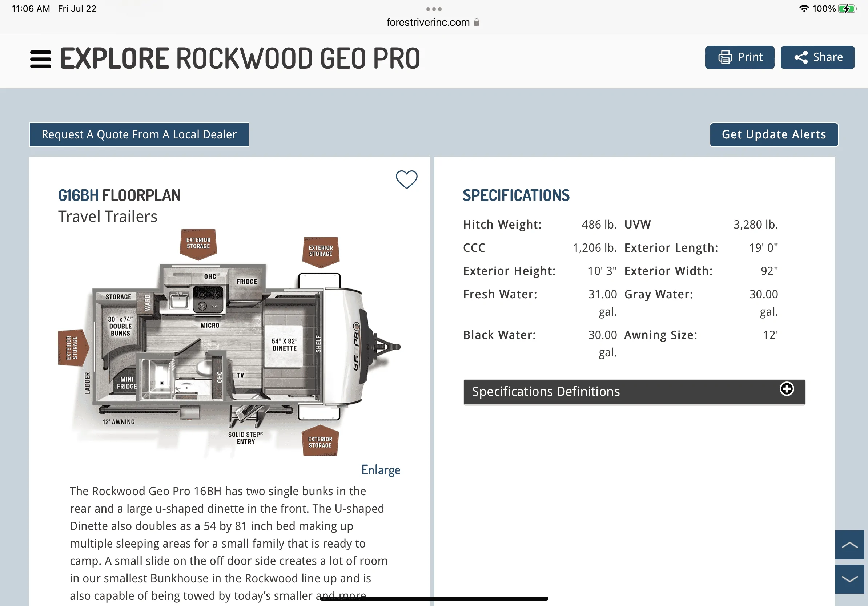Click the Explore Rockwood Geo Pro heading
The height and width of the screenshot is (606, 868).
pos(240,58)
